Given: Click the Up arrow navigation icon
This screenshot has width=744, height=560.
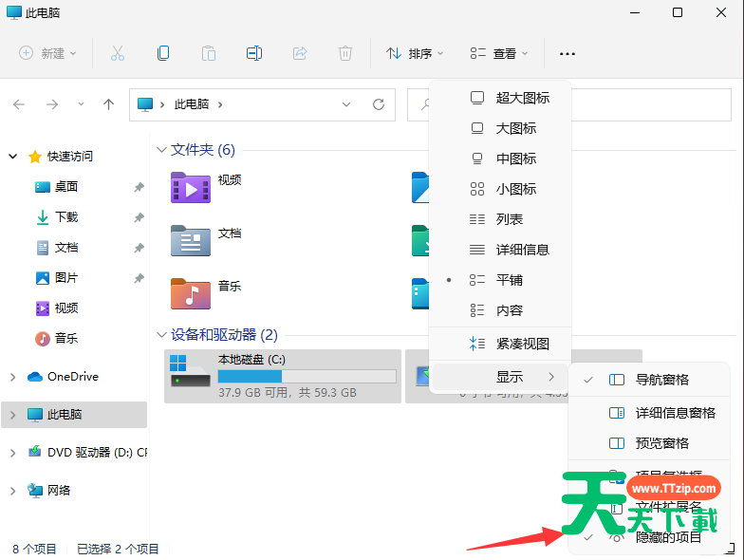Looking at the screenshot, I should coord(108,104).
